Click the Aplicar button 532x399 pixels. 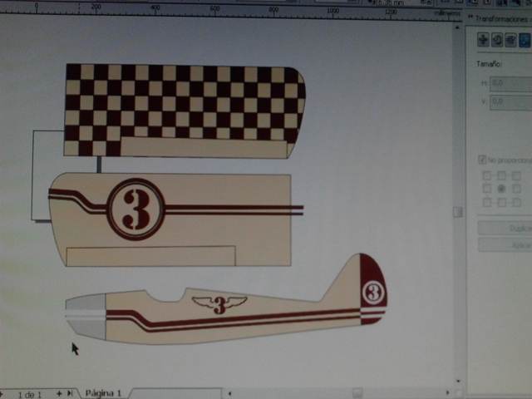pyautogui.click(x=507, y=245)
